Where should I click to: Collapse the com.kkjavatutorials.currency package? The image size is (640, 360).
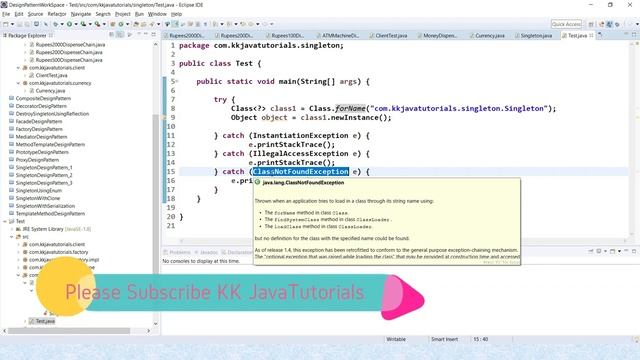pyautogui.click(x=18, y=83)
